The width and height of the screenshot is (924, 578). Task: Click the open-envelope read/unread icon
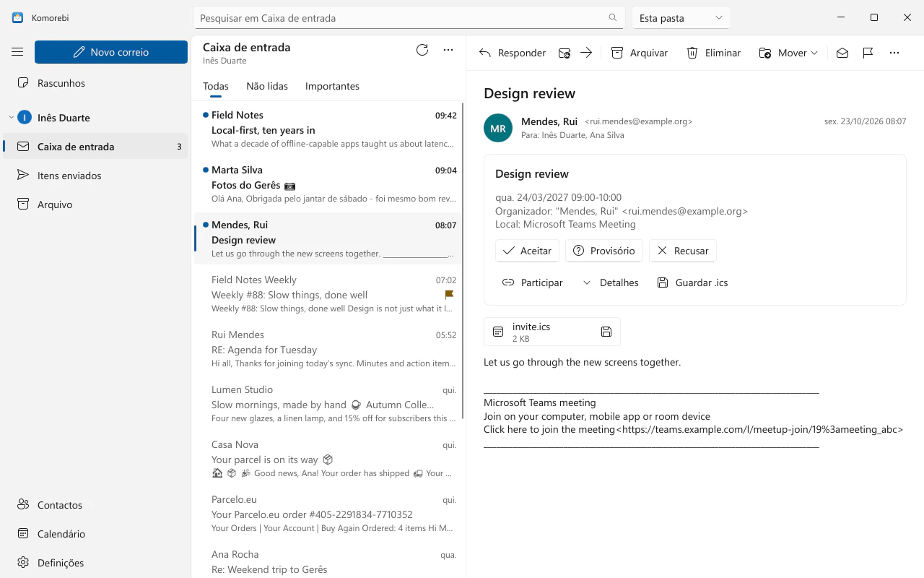(842, 53)
